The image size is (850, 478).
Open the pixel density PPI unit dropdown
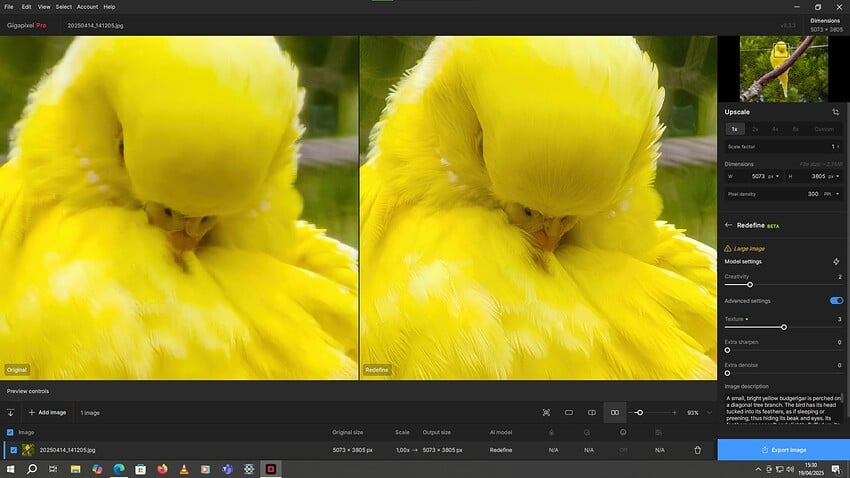(x=832, y=194)
